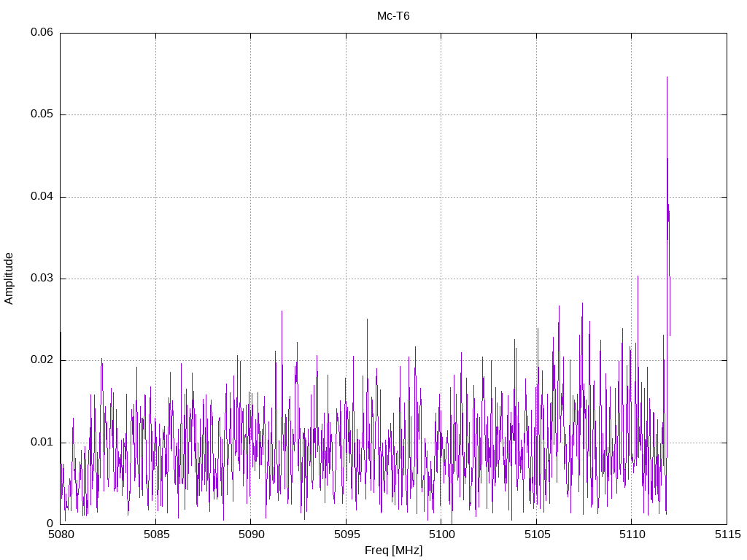Click the spectrum peak near 5110.3 MHz
Viewport: 747px width, 560px height.
pyautogui.click(x=638, y=276)
